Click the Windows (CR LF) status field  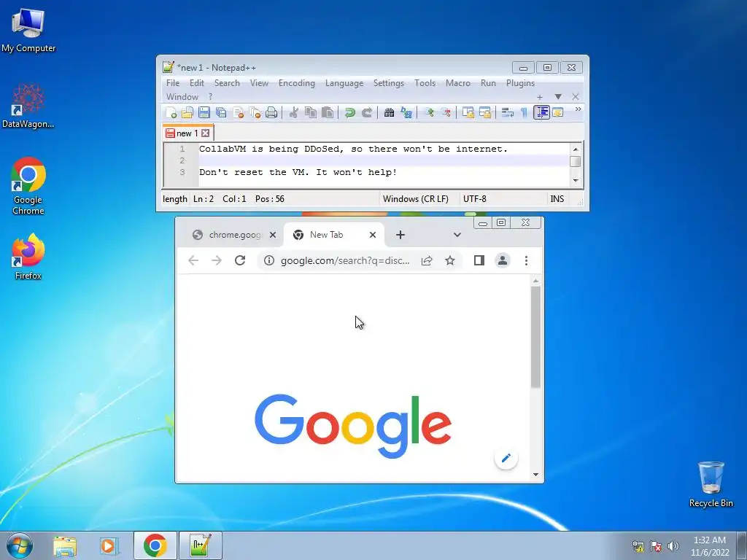click(x=415, y=199)
